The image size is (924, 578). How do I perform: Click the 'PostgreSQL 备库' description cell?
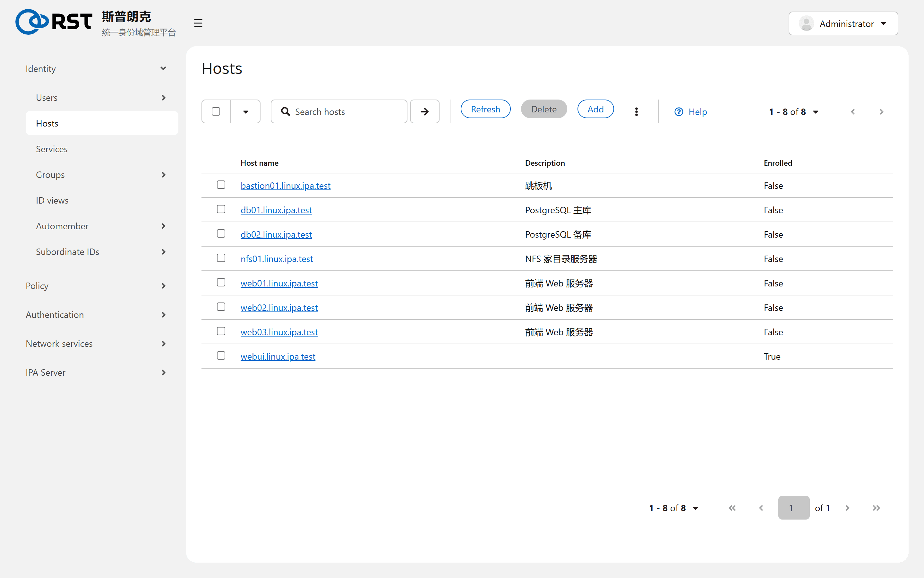[558, 234]
